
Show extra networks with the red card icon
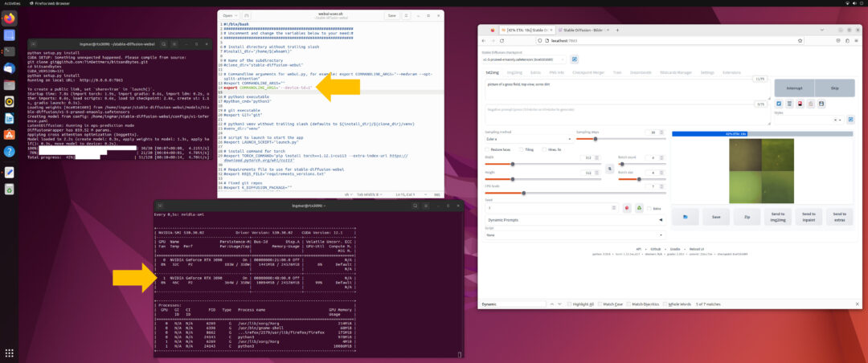800,104
